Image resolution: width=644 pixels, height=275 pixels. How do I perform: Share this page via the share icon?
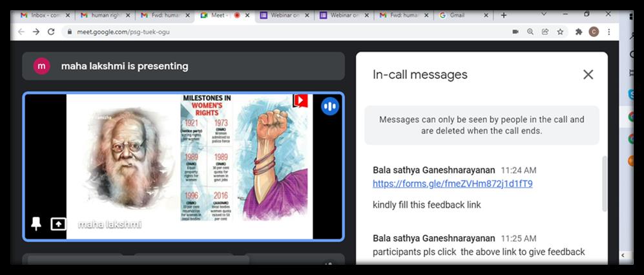point(545,32)
